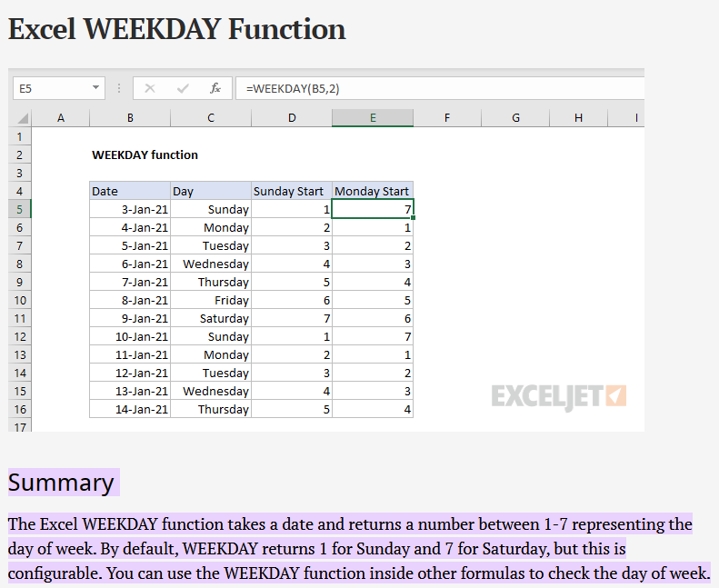Click inside the Name Box showing E5
The image size is (719, 588).
(x=50, y=88)
